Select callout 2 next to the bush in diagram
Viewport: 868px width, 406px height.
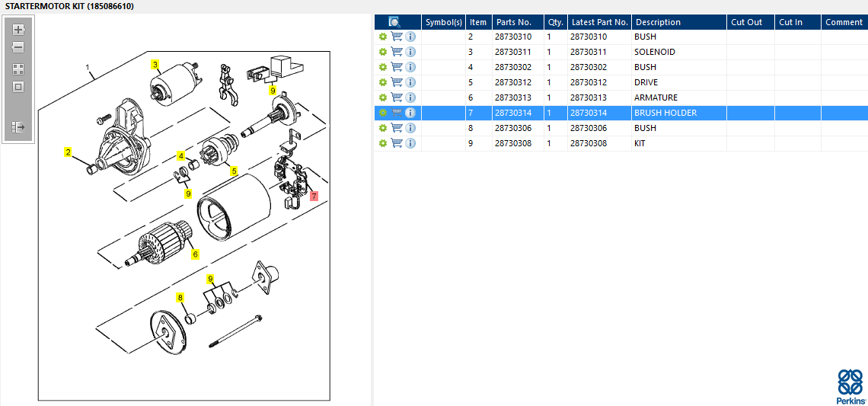click(x=68, y=152)
